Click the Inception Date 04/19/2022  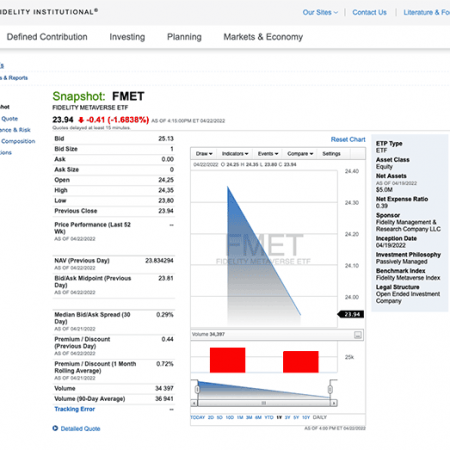pyautogui.click(x=391, y=245)
